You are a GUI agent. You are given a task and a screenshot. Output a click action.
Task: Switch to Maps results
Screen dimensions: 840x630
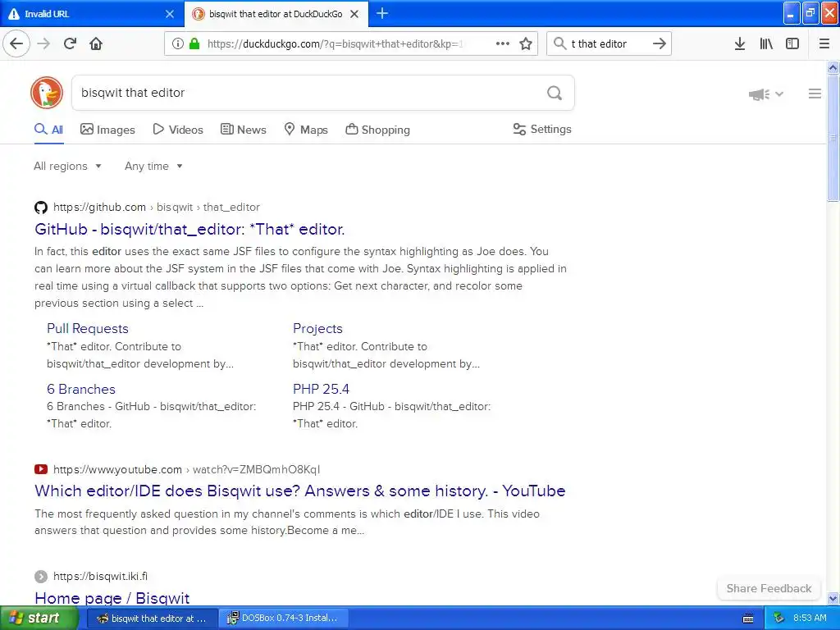[305, 130]
